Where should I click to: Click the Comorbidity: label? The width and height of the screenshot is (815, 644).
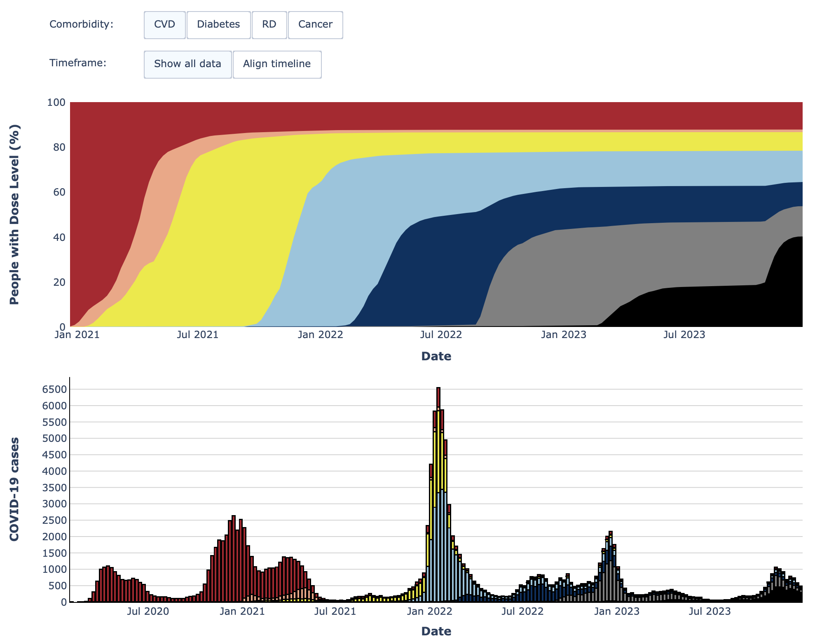81,24
